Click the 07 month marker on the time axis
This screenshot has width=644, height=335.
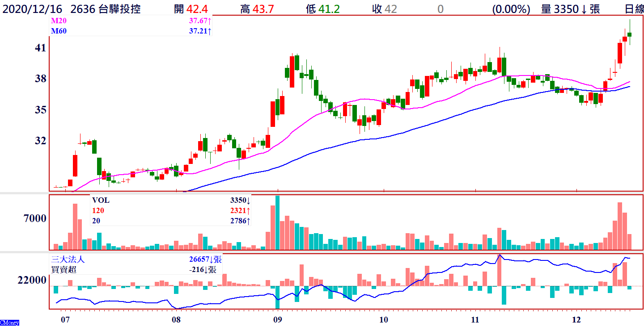[65, 320]
